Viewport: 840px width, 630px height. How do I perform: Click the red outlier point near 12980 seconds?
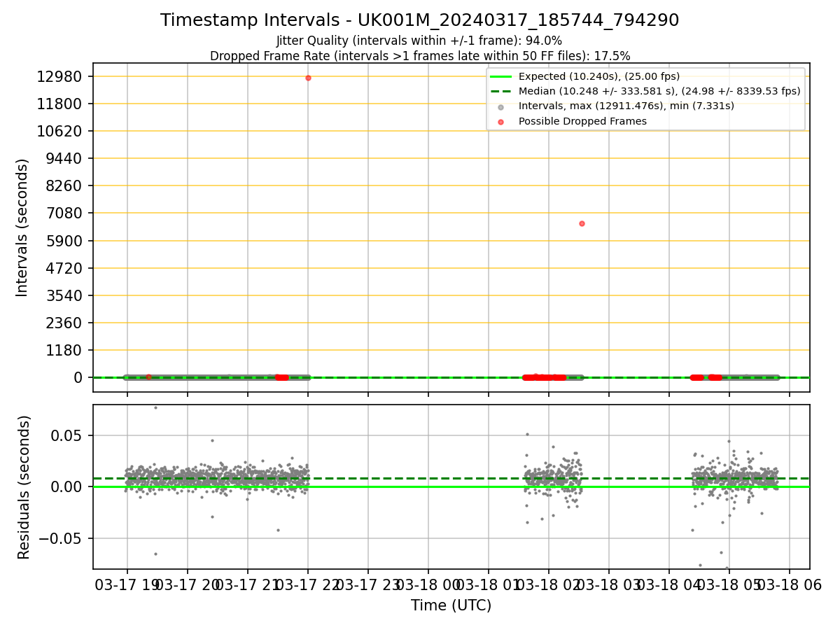308,78
